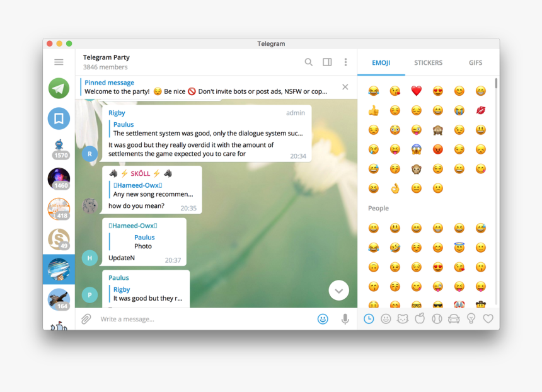
Task: Insert the screaming face emoji
Action: click(417, 149)
